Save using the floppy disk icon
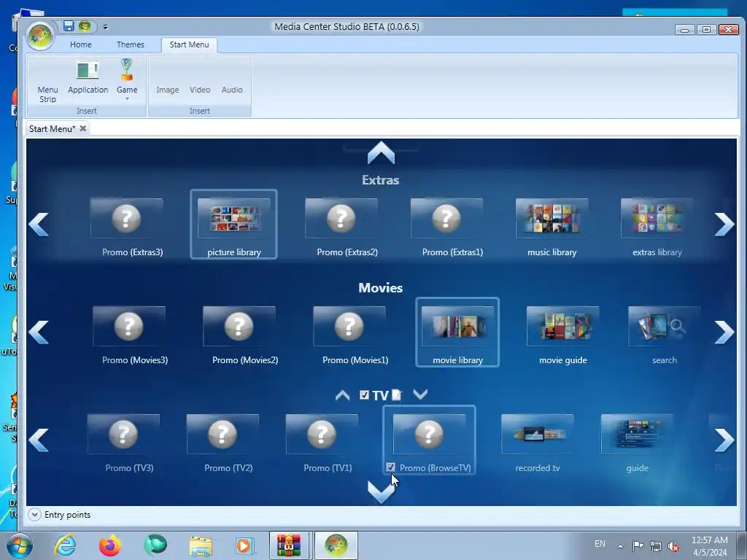The width and height of the screenshot is (747, 560). coord(69,26)
